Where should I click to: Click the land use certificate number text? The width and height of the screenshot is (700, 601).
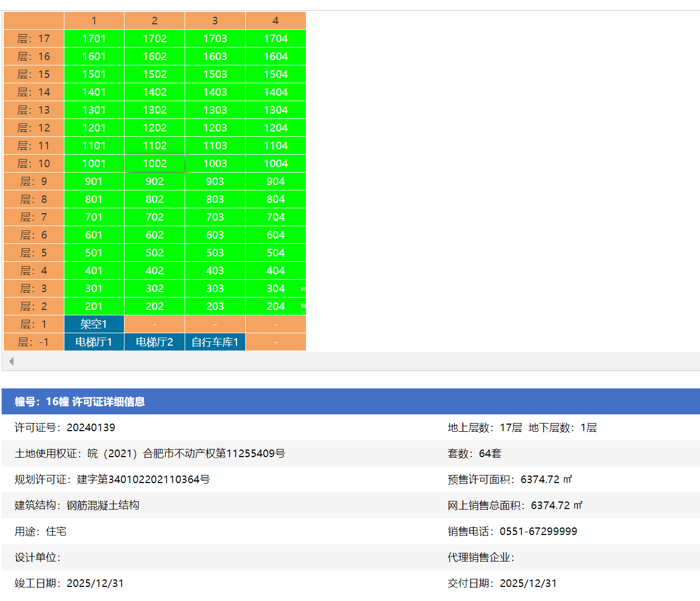(x=186, y=453)
